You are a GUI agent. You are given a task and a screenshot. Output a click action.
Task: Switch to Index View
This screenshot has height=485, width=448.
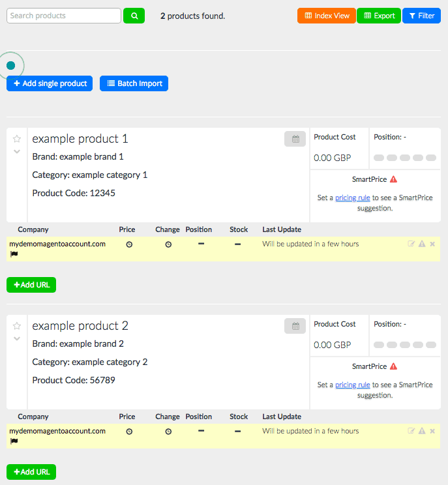327,16
